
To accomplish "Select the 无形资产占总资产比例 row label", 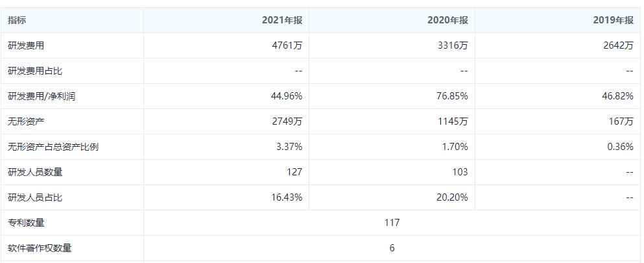I will [53, 147].
